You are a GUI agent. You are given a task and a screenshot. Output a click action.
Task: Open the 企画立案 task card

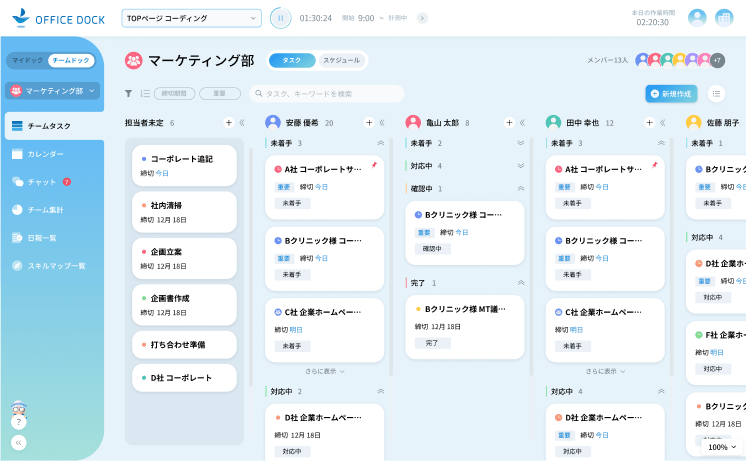pos(185,258)
